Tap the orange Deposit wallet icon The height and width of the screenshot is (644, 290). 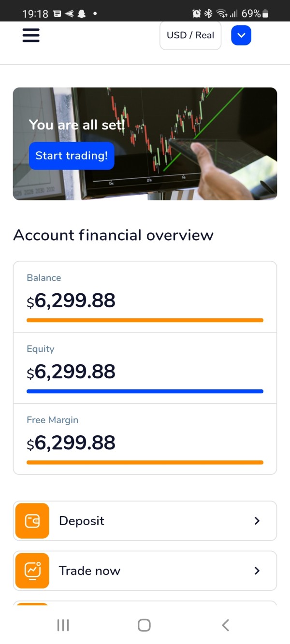click(32, 521)
